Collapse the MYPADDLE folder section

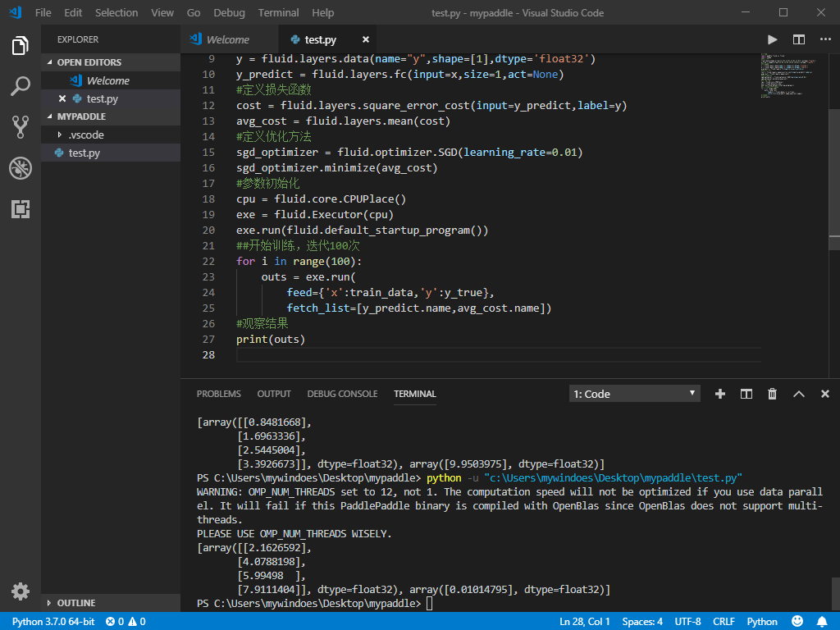click(x=111, y=116)
